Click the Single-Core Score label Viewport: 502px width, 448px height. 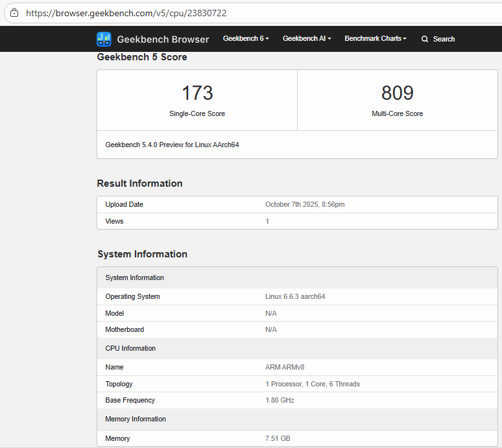(197, 113)
